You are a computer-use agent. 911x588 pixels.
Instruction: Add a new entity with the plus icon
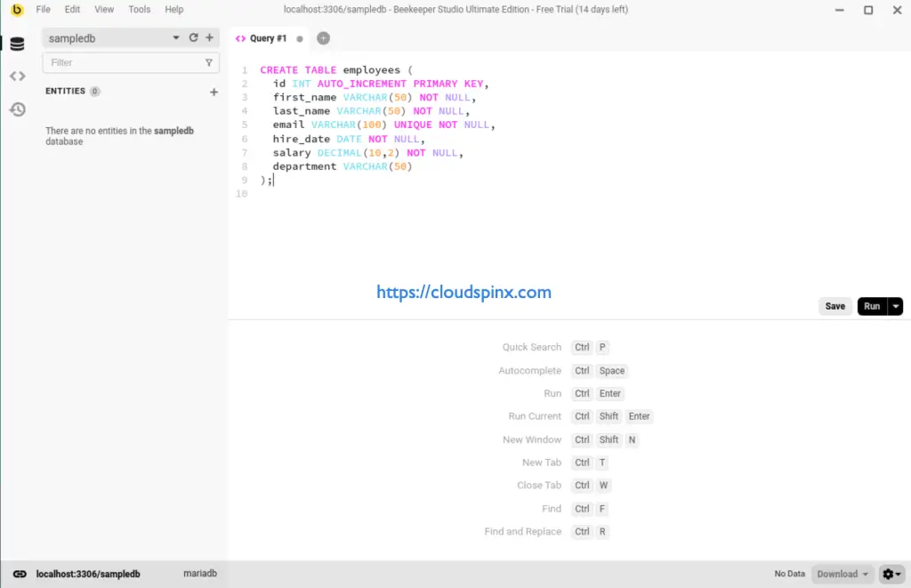click(x=214, y=91)
